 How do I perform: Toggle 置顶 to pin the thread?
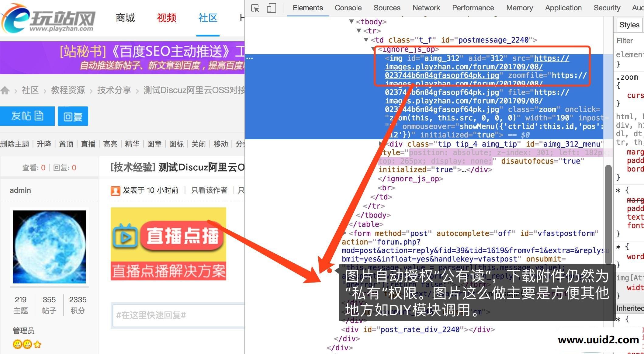[x=66, y=144]
